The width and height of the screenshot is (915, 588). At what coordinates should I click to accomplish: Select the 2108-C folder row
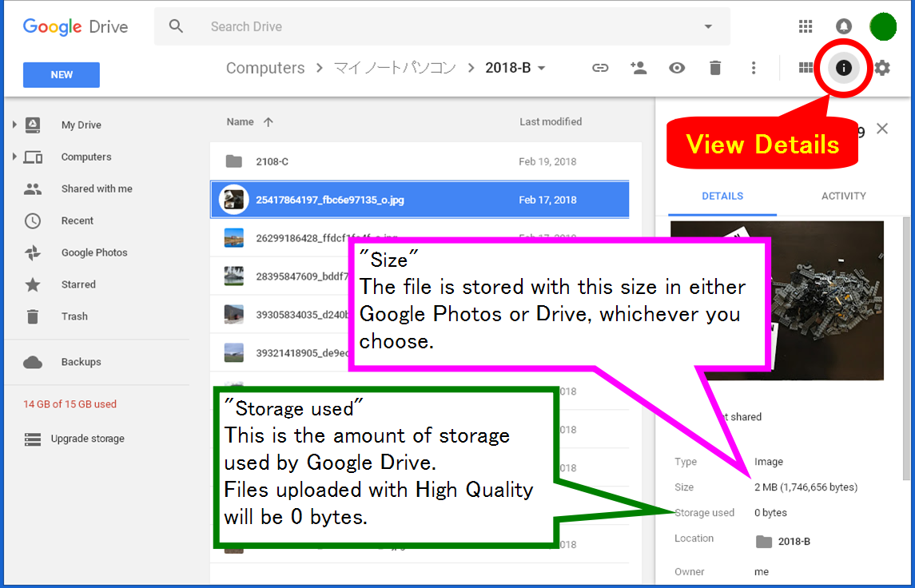pyautogui.click(x=420, y=161)
